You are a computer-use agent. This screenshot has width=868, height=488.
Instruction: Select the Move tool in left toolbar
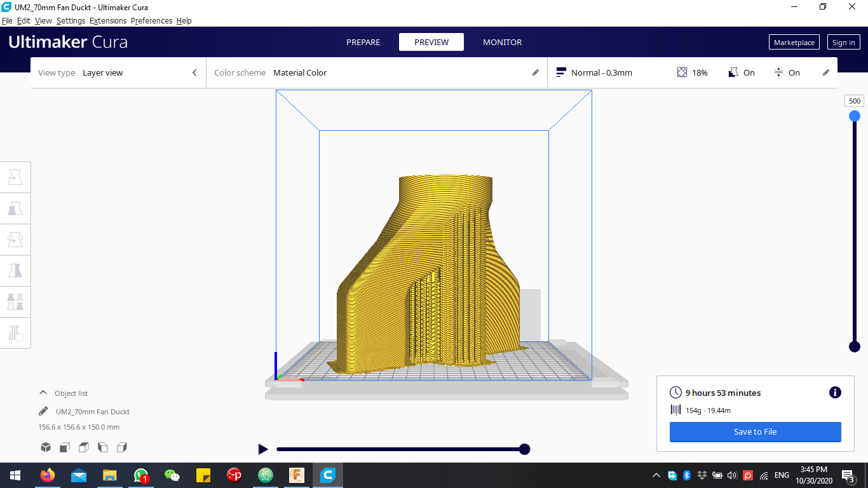click(15, 177)
